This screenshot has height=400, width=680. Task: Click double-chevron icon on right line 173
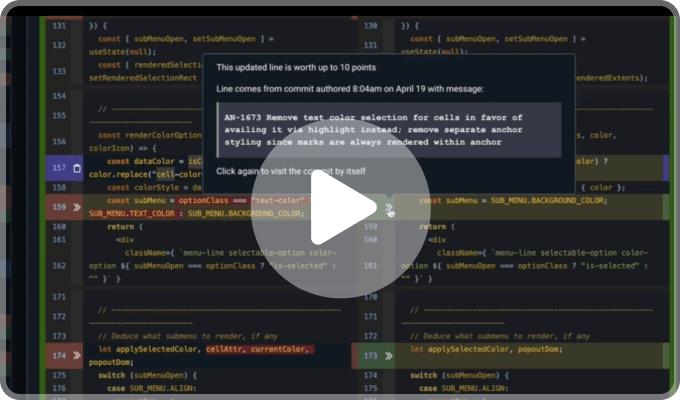coord(388,354)
